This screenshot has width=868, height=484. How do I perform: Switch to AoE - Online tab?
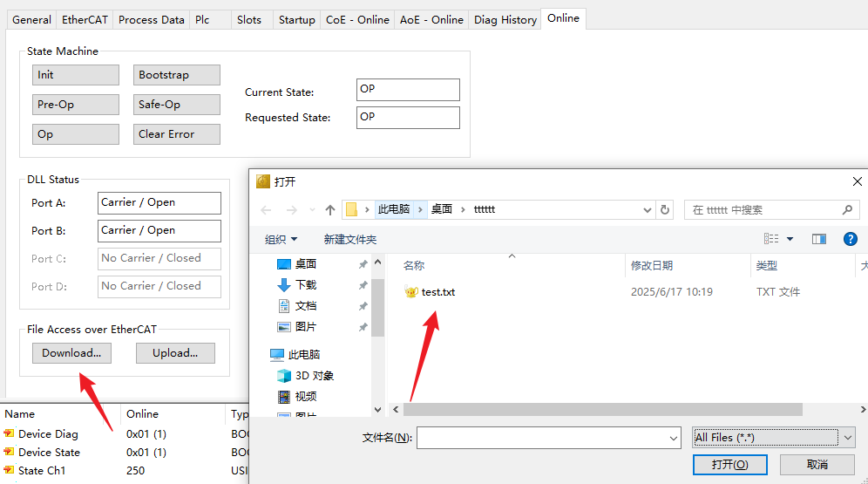pos(431,20)
